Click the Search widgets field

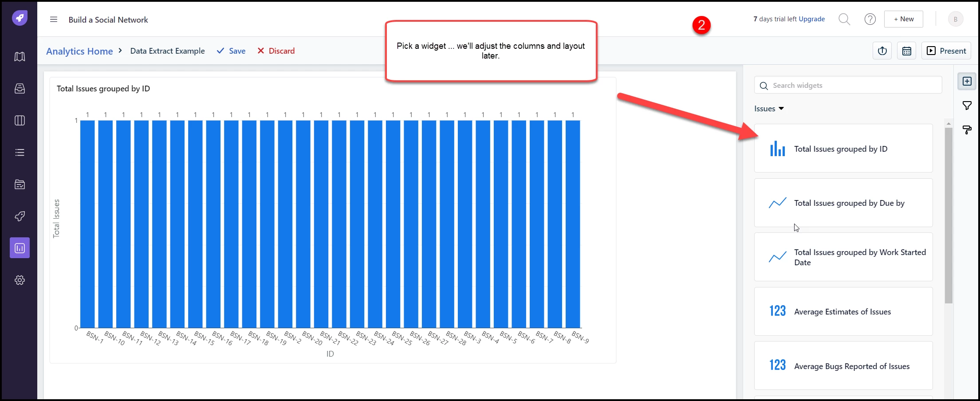[848, 85]
